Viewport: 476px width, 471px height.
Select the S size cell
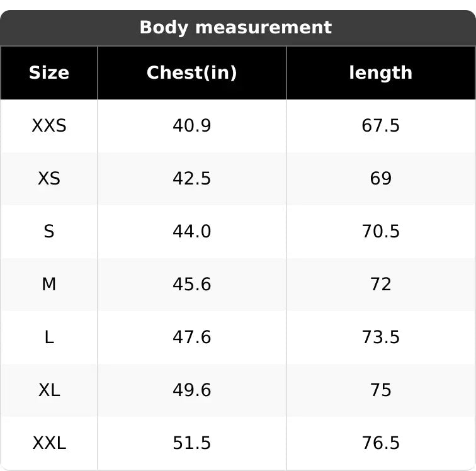pos(49,231)
